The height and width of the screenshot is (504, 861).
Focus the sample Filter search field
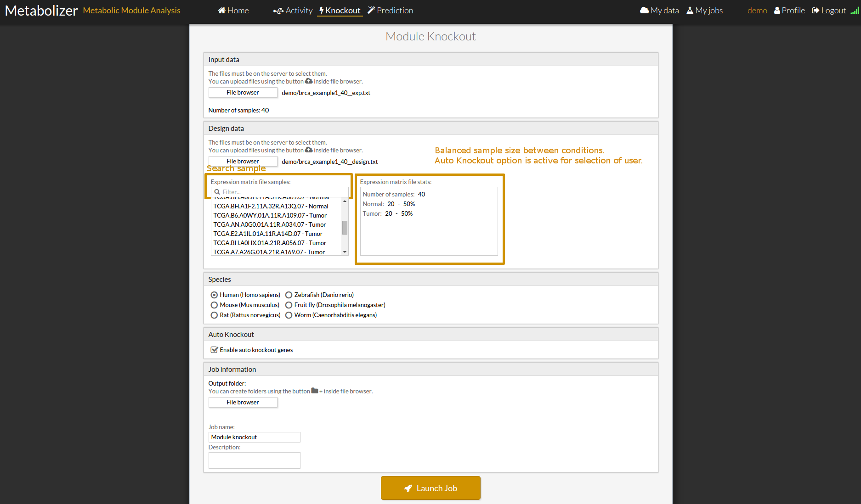coord(283,192)
